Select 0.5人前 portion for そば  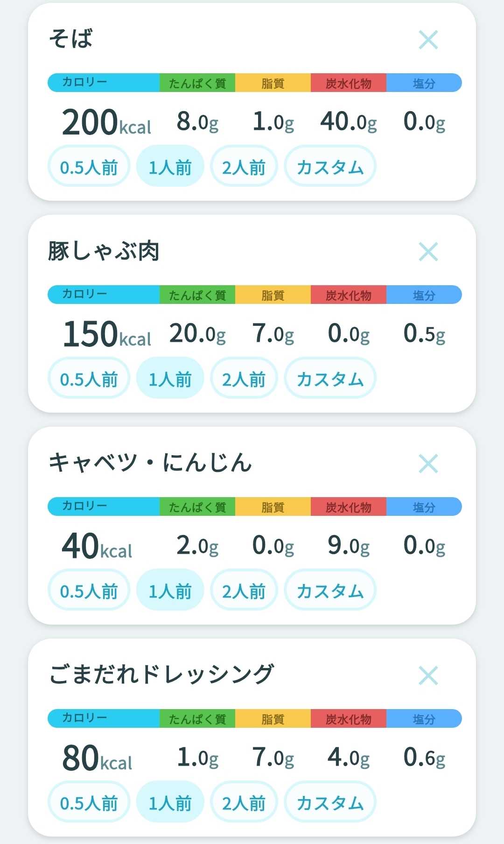[89, 166]
